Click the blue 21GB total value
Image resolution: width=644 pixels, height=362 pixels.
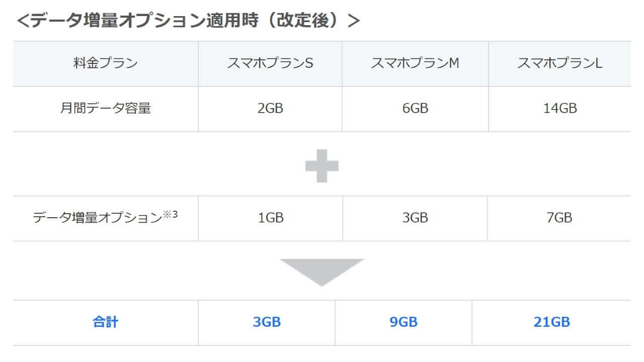[x=551, y=322]
